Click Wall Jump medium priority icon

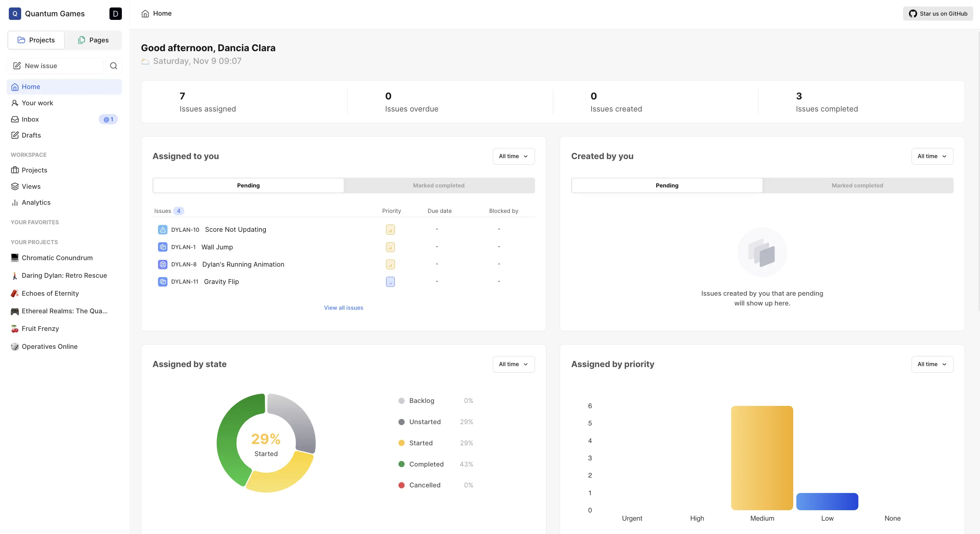(390, 247)
